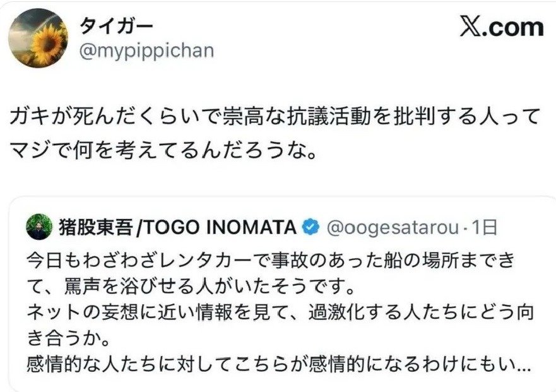
Task: Open the sunflower profile avatar
Action: [38, 38]
